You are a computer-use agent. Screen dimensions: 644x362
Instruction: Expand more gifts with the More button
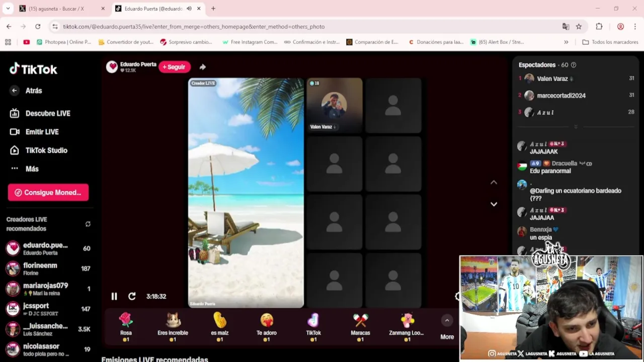(447, 327)
